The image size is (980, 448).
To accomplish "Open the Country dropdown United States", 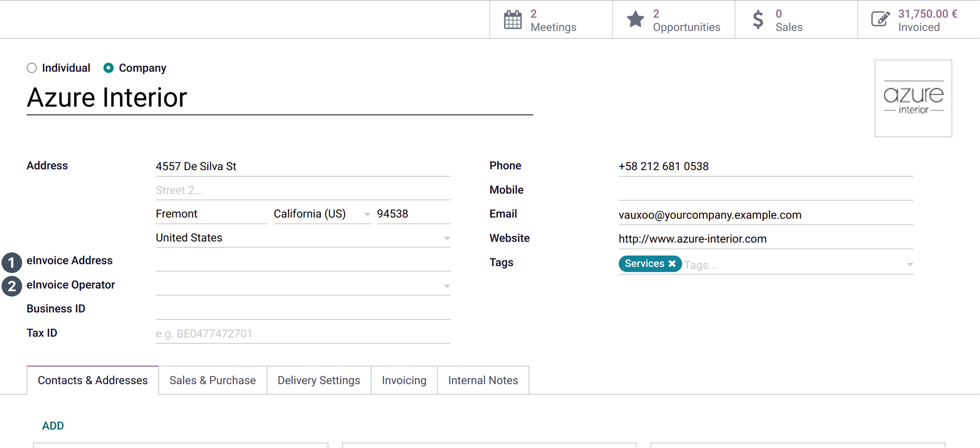I will pyautogui.click(x=303, y=238).
